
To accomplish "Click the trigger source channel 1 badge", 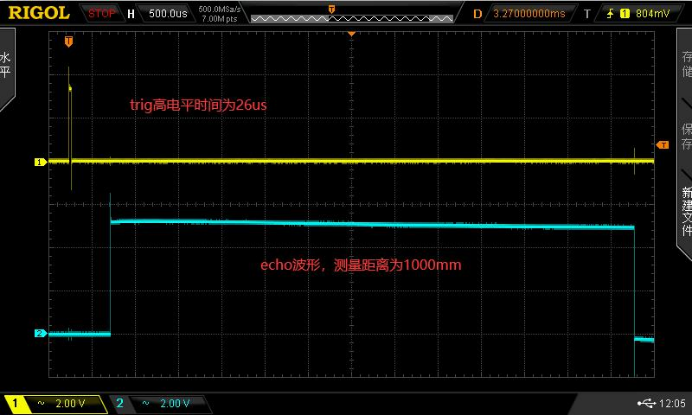I will [624, 14].
